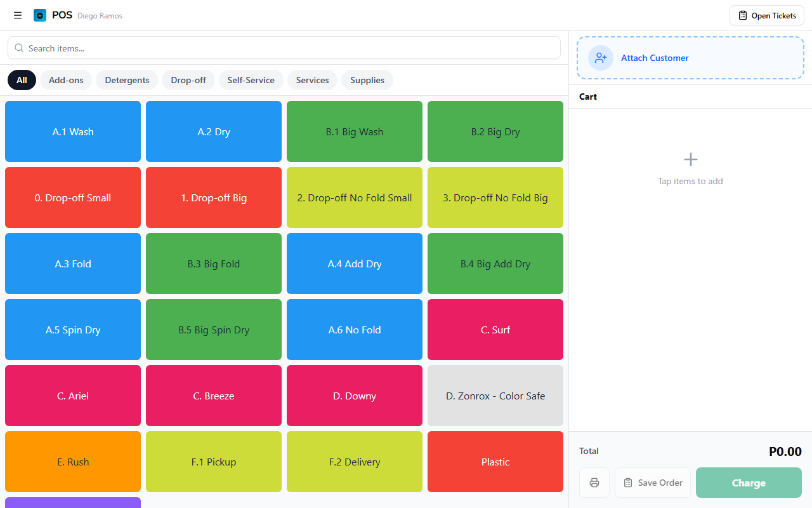The height and width of the screenshot is (508, 812).
Task: Click the printer icon button
Action: (594, 483)
